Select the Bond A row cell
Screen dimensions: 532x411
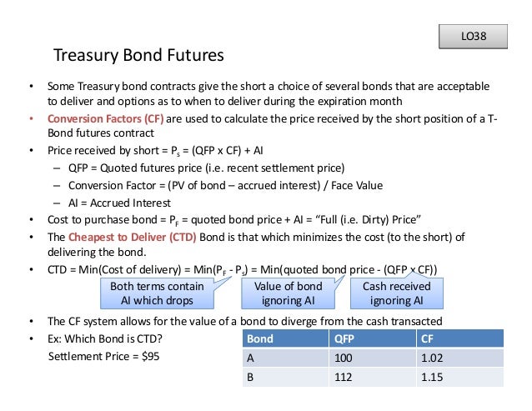point(286,358)
